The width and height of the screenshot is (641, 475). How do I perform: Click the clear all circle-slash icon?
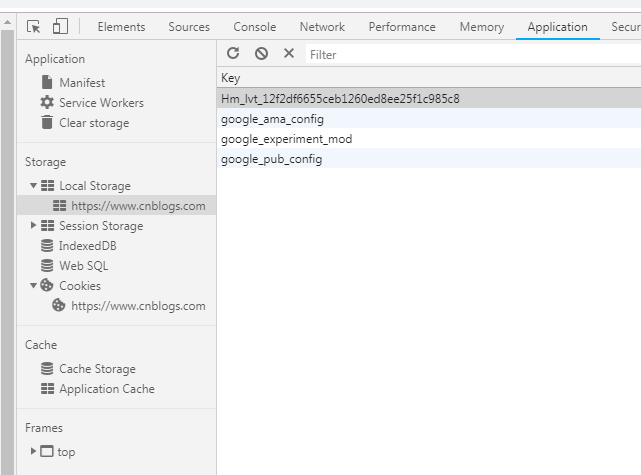pos(261,54)
